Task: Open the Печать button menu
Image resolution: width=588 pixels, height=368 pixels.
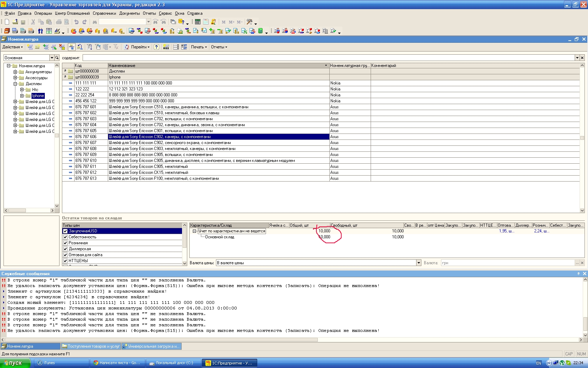Action: [x=198, y=47]
